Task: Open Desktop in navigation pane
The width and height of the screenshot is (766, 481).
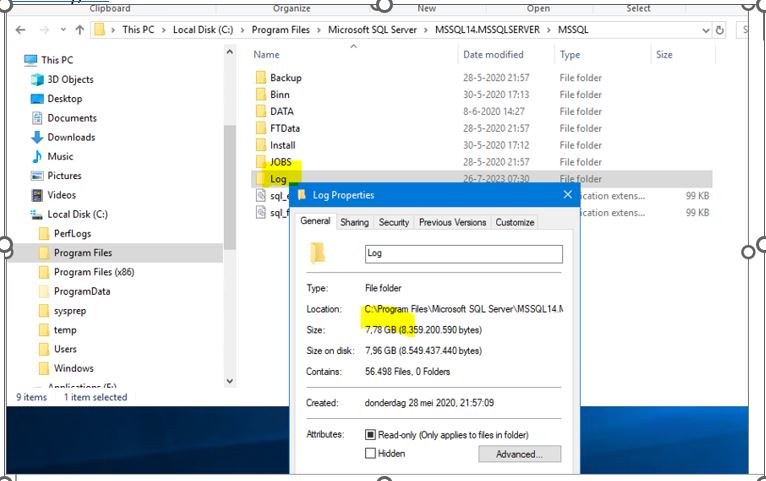Action: click(x=64, y=99)
